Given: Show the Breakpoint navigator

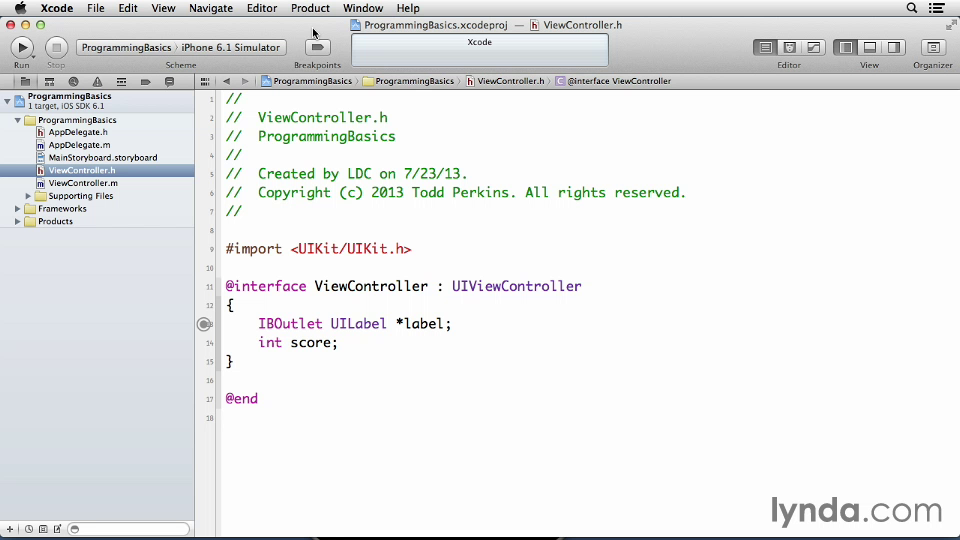Looking at the screenshot, I should (x=145, y=81).
